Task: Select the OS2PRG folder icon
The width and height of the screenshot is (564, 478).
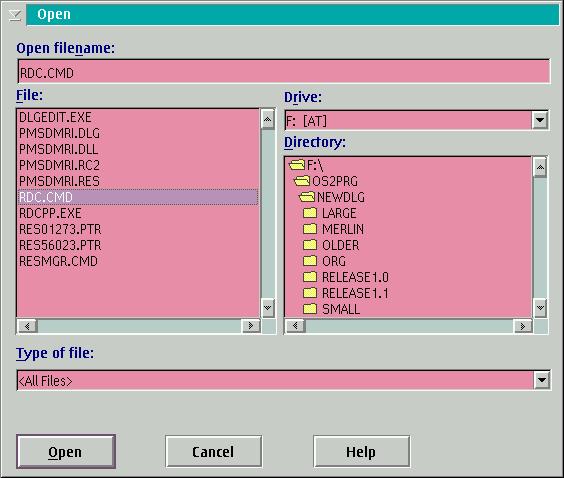Action: [x=302, y=181]
